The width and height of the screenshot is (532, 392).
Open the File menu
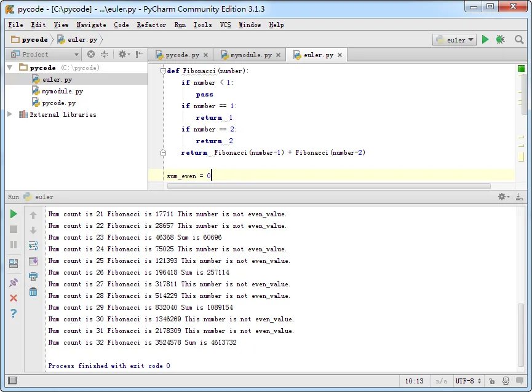[x=15, y=25]
